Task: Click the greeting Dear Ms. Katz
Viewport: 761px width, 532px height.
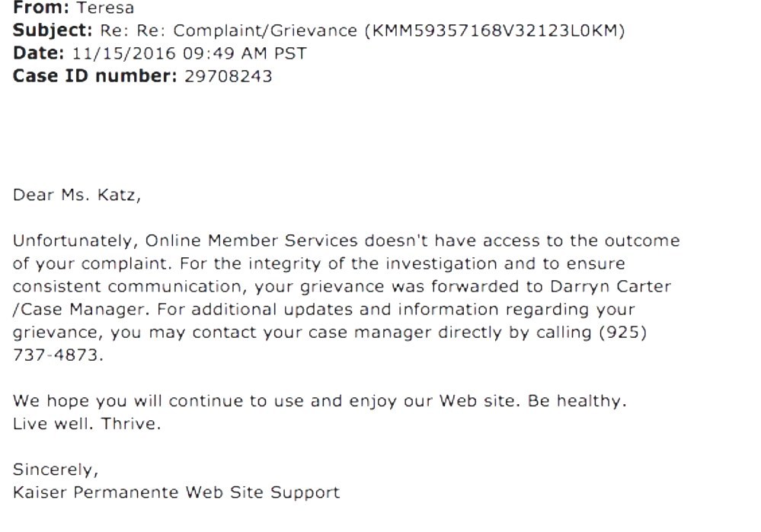Action: (77, 195)
